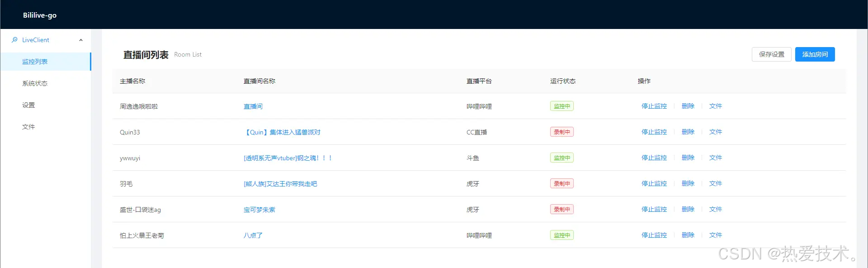Stop monitoring for ywwuyi row
The width and height of the screenshot is (868, 268).
pyautogui.click(x=654, y=158)
